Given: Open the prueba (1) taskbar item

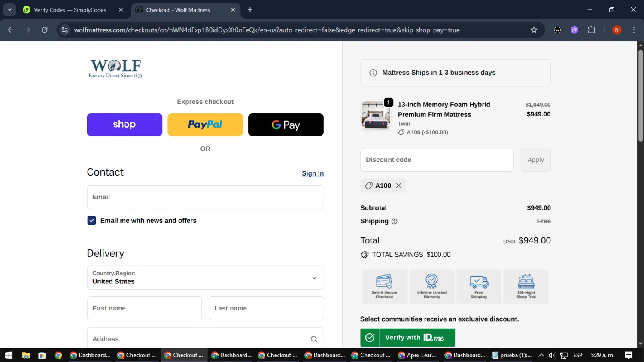Looking at the screenshot, I should [512, 355].
